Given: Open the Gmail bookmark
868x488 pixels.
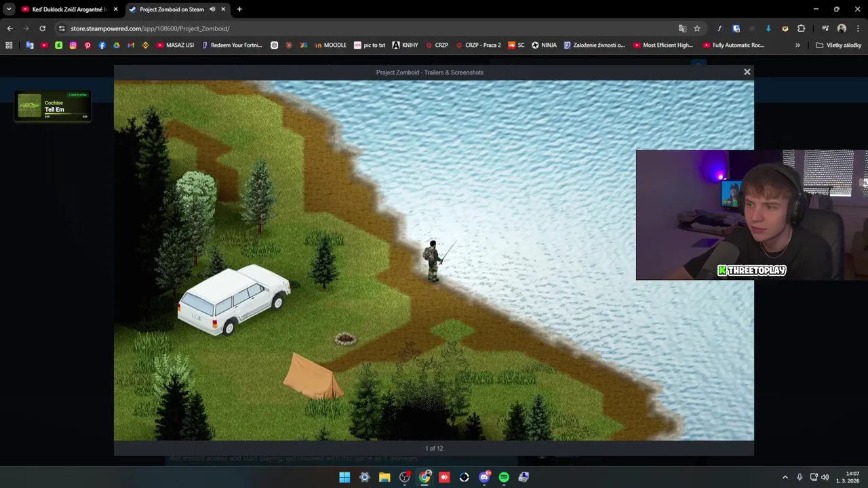Looking at the screenshot, I should click(131, 45).
